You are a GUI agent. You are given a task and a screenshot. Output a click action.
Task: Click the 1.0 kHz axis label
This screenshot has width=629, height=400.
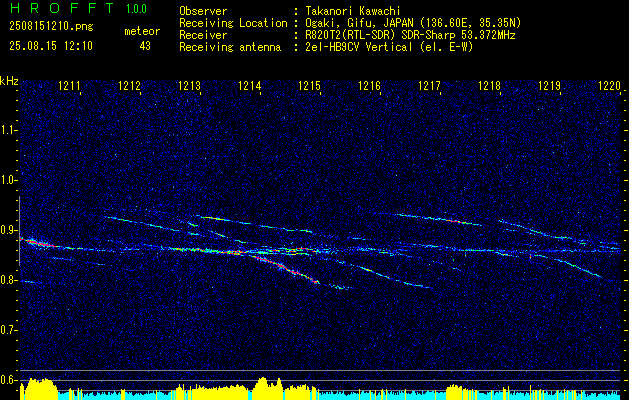pos(8,181)
